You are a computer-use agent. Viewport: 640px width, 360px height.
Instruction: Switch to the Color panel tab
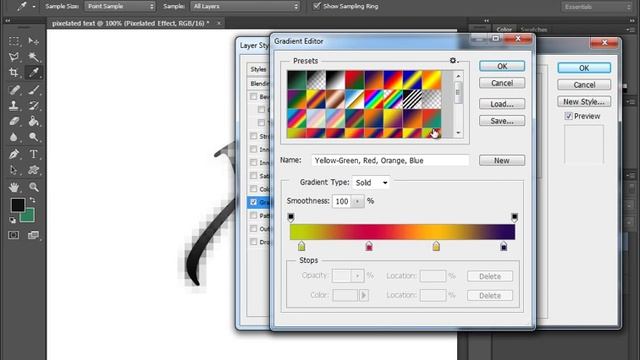click(504, 29)
